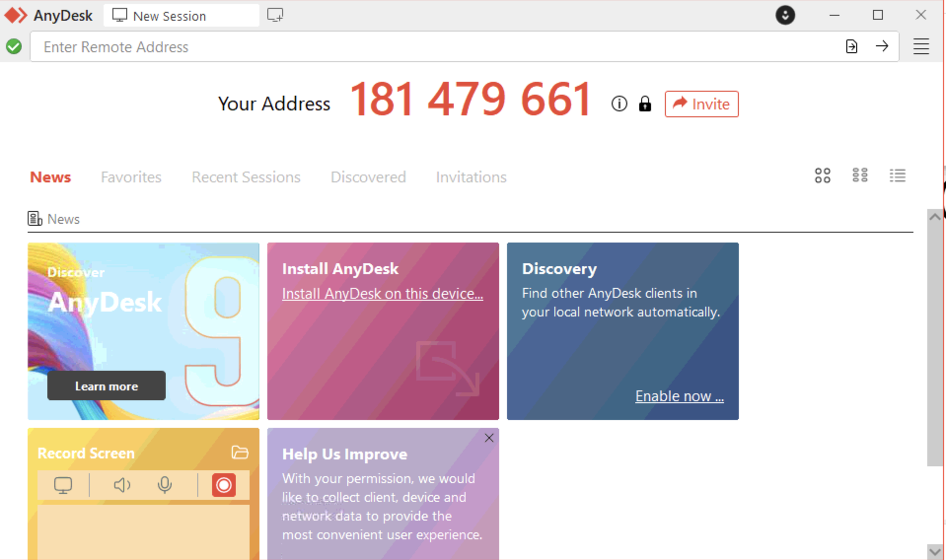
Task: Switch to small tile view
Action: (x=860, y=175)
